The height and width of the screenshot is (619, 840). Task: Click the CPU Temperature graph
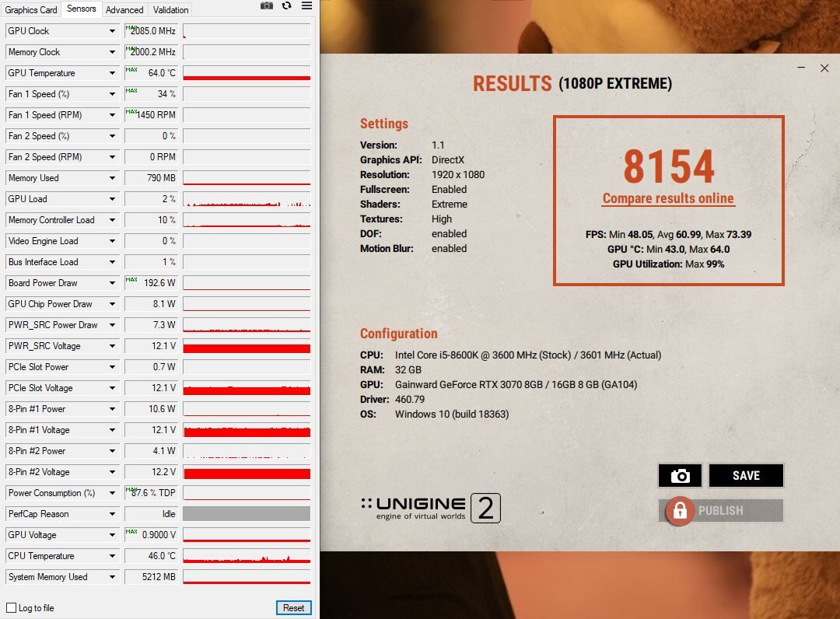[x=247, y=556]
